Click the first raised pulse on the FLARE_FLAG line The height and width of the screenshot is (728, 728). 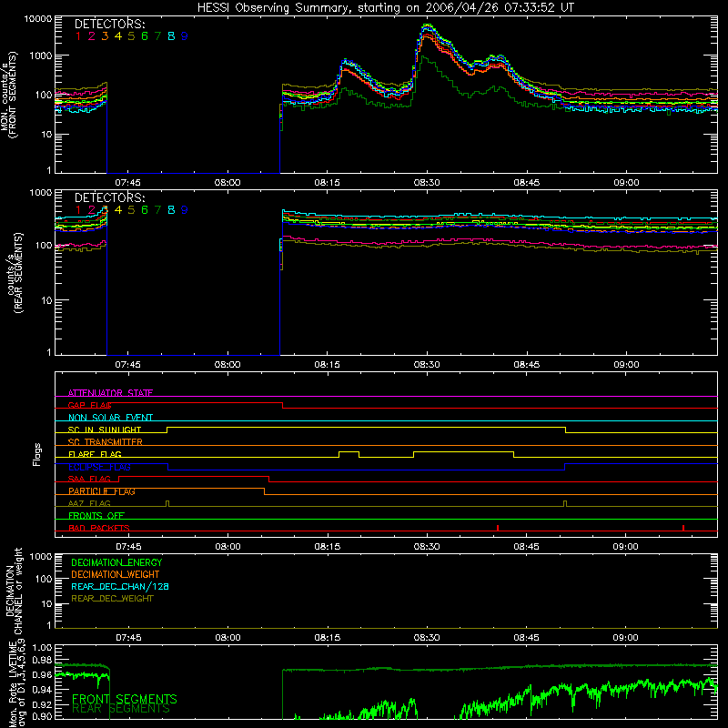(349, 454)
